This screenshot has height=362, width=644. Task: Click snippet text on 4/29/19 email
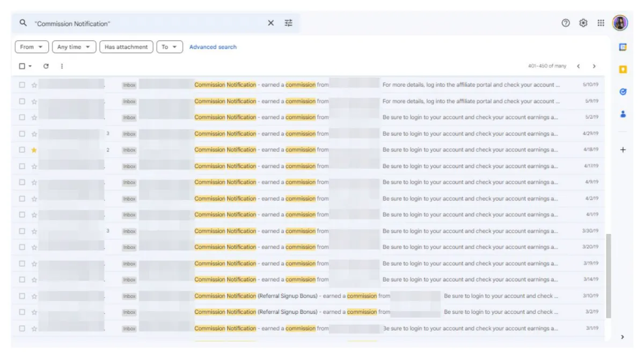click(470, 134)
